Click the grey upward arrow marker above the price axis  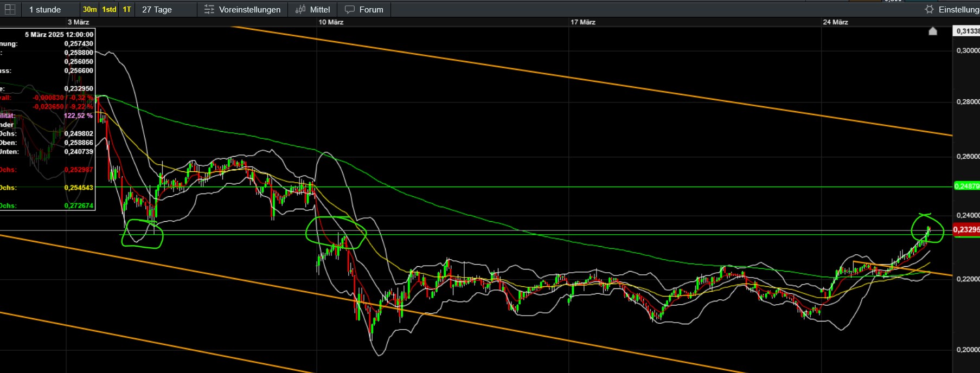pos(933,31)
